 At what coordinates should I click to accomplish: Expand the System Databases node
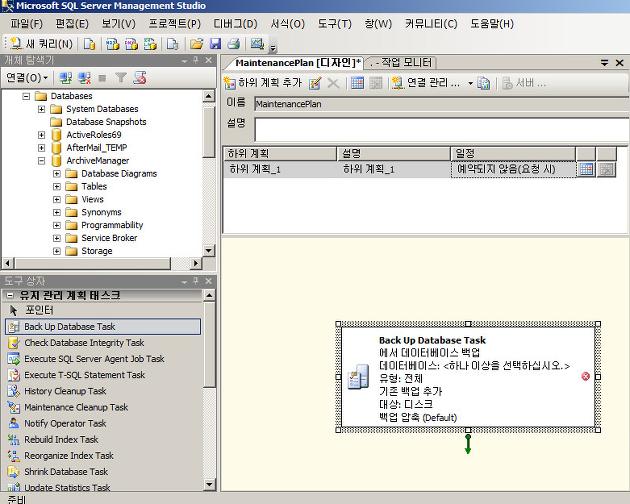(41, 109)
